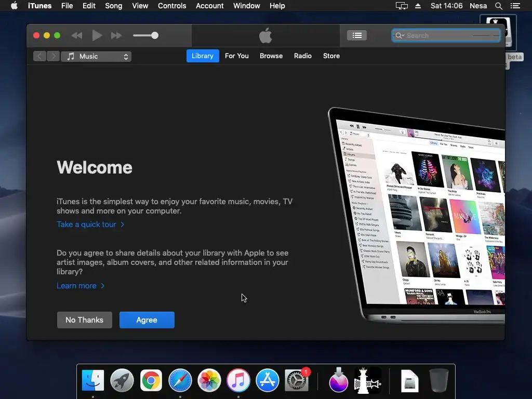Go back with the left chevron button
The height and width of the screenshot is (399, 532).
coord(39,56)
